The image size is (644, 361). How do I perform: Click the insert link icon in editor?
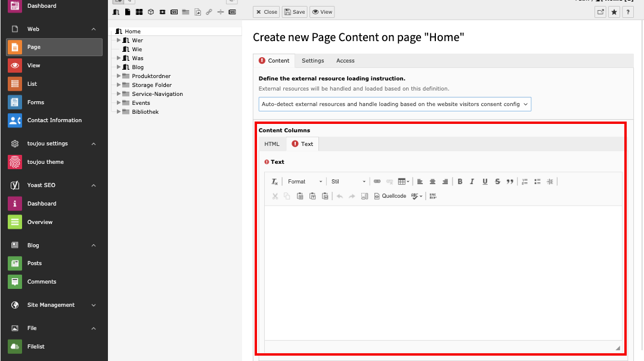(377, 182)
